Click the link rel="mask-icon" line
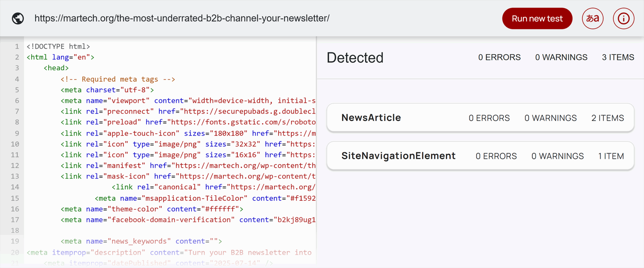 click(188, 176)
